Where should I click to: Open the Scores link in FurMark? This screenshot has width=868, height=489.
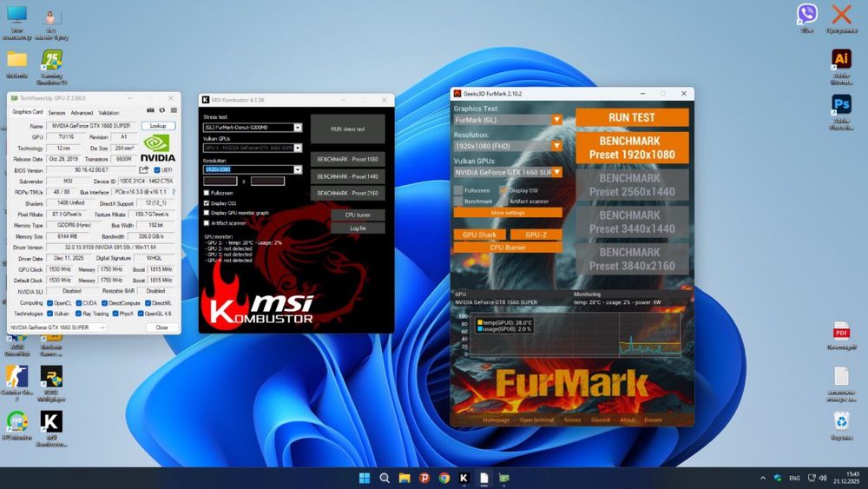(x=572, y=420)
